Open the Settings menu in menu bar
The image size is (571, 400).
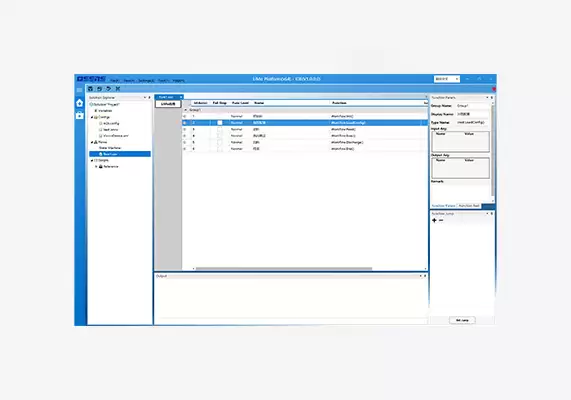click(x=146, y=81)
